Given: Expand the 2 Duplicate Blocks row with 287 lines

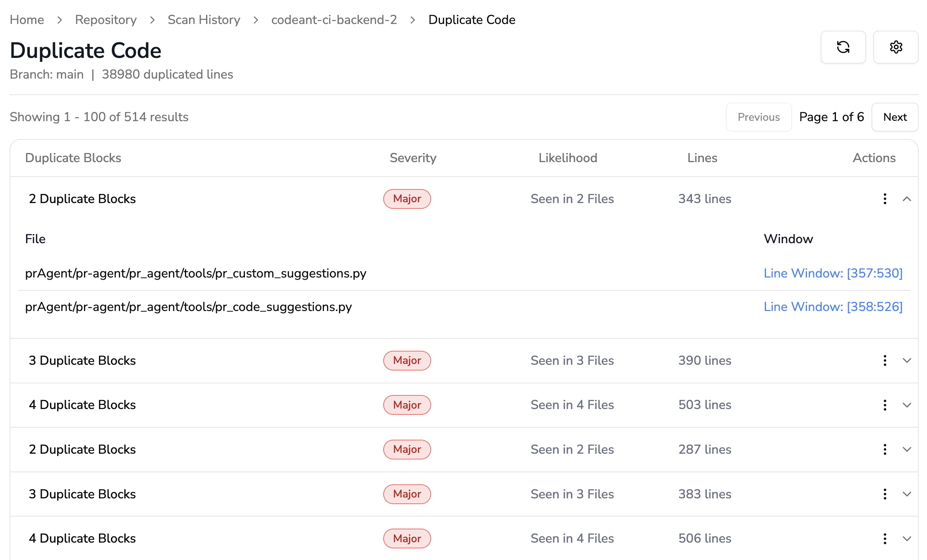Looking at the screenshot, I should (907, 449).
